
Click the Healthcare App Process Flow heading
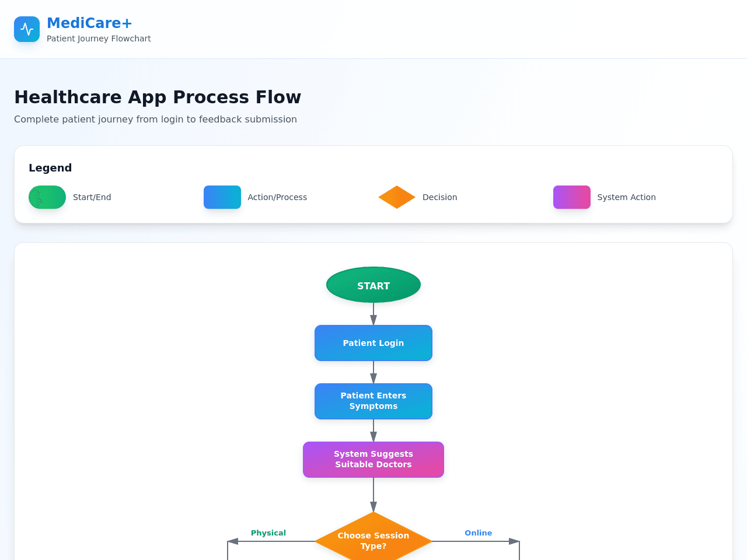coord(158,97)
